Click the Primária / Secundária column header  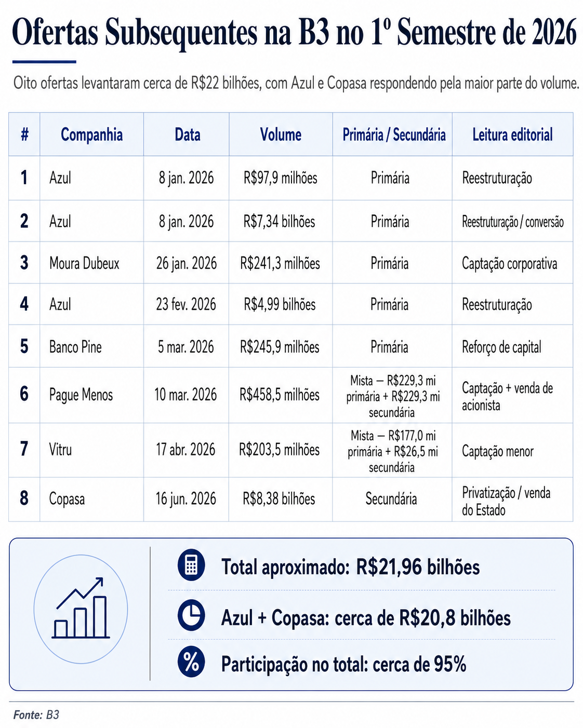[394, 135]
